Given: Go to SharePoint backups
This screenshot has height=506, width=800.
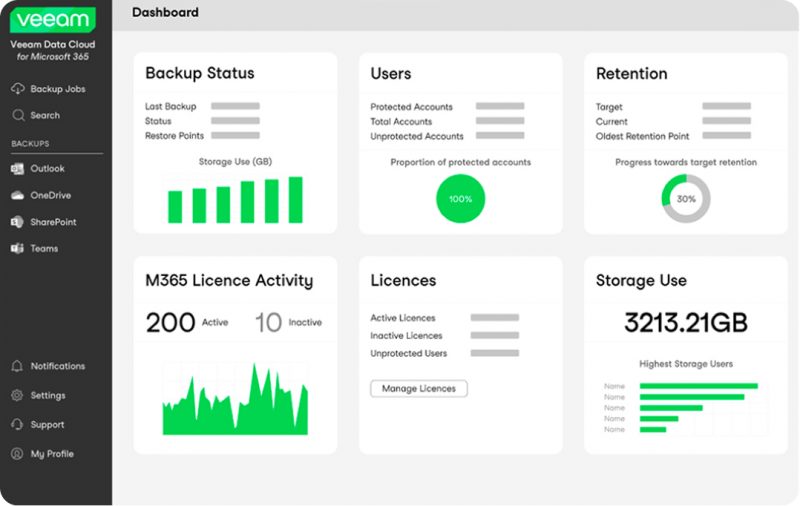Looking at the screenshot, I should (x=53, y=222).
